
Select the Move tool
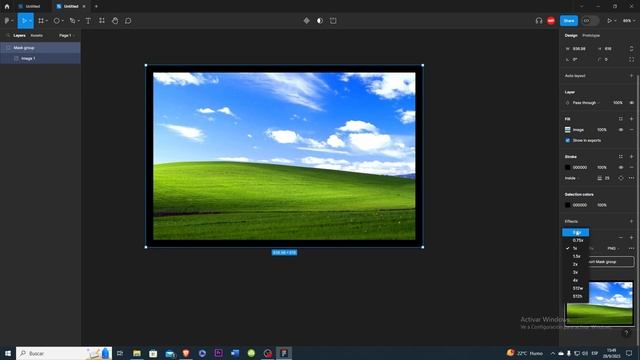click(x=24, y=21)
